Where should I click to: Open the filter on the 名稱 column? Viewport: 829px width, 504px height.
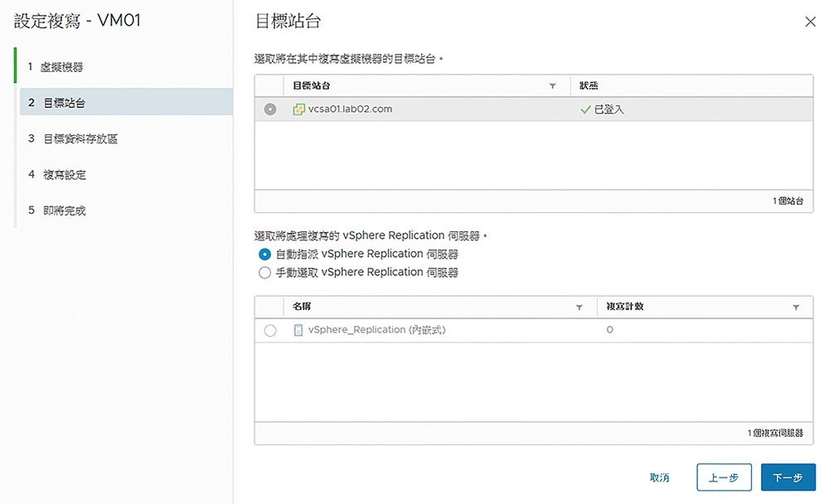(579, 308)
